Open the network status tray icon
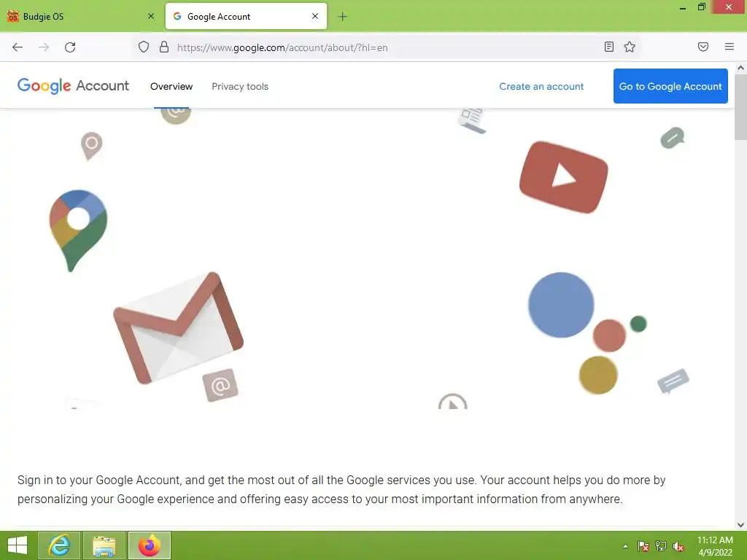 [x=661, y=546]
